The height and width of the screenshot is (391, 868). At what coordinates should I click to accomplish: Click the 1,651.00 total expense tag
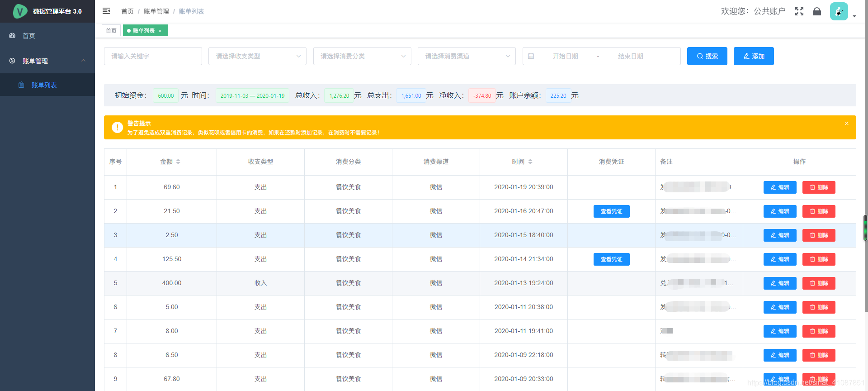411,95
